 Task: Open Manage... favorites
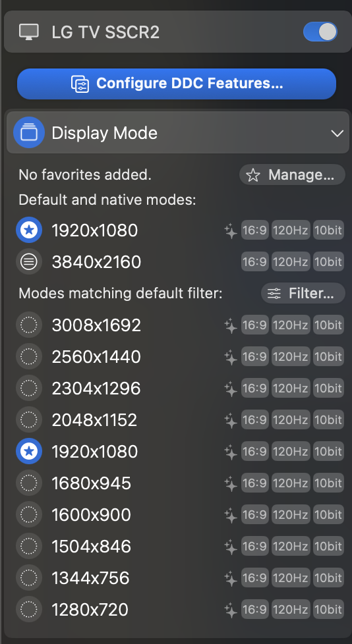292,175
